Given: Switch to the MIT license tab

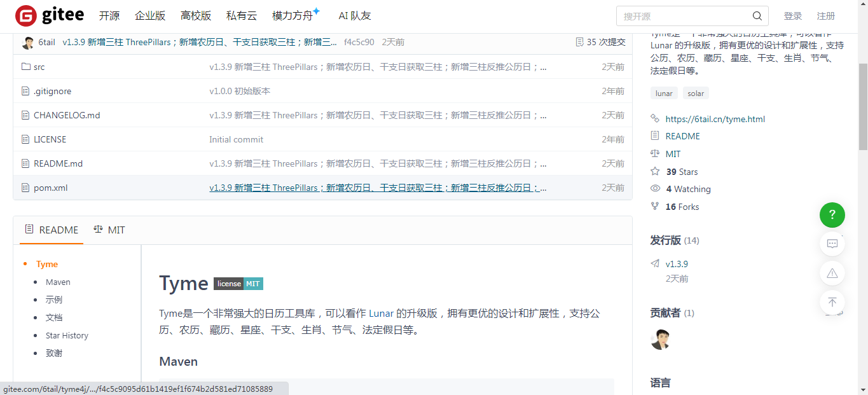Looking at the screenshot, I should (109, 230).
